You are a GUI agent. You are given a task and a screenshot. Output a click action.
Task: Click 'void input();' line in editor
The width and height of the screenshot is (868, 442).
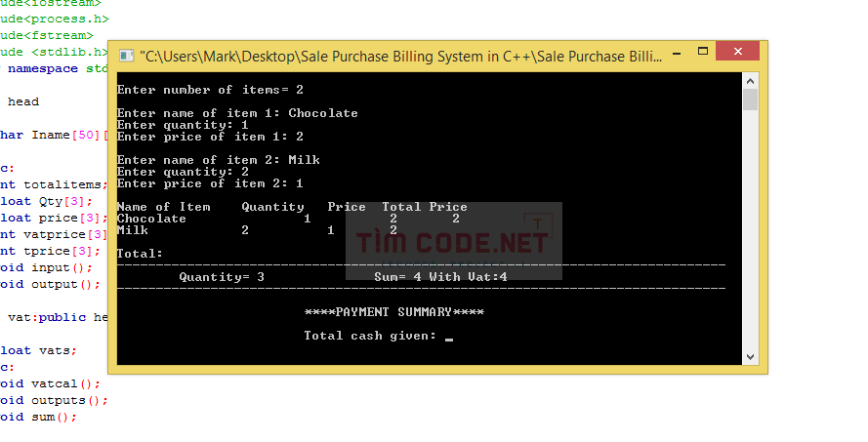[47, 267]
